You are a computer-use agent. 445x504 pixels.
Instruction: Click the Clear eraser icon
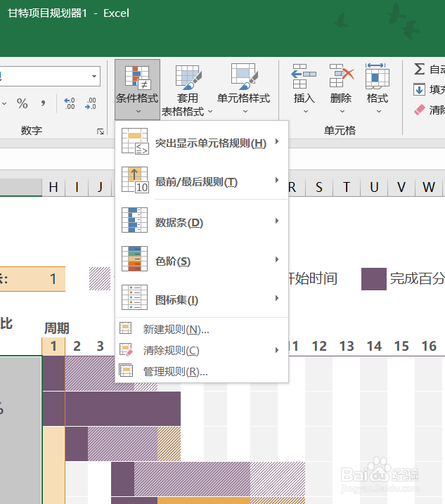point(419,110)
